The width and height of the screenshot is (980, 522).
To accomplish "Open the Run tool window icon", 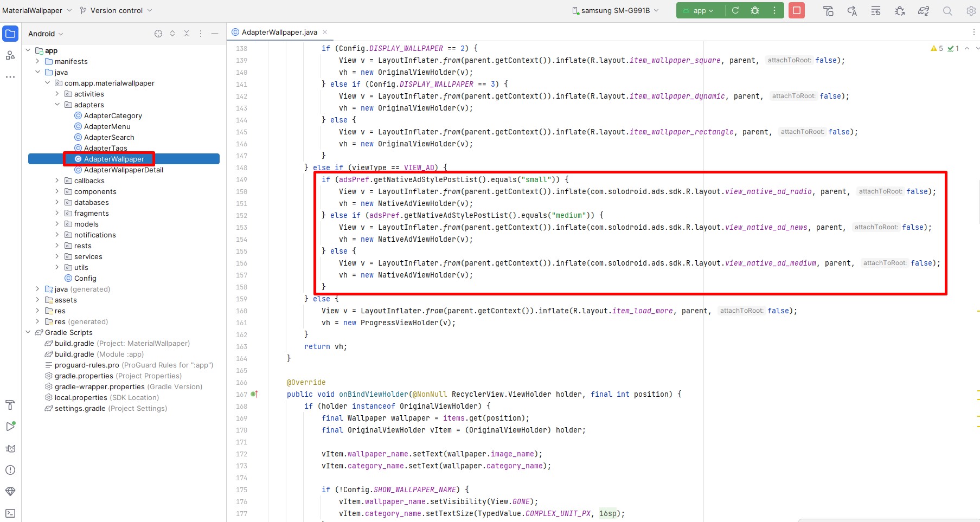I will 10,427.
